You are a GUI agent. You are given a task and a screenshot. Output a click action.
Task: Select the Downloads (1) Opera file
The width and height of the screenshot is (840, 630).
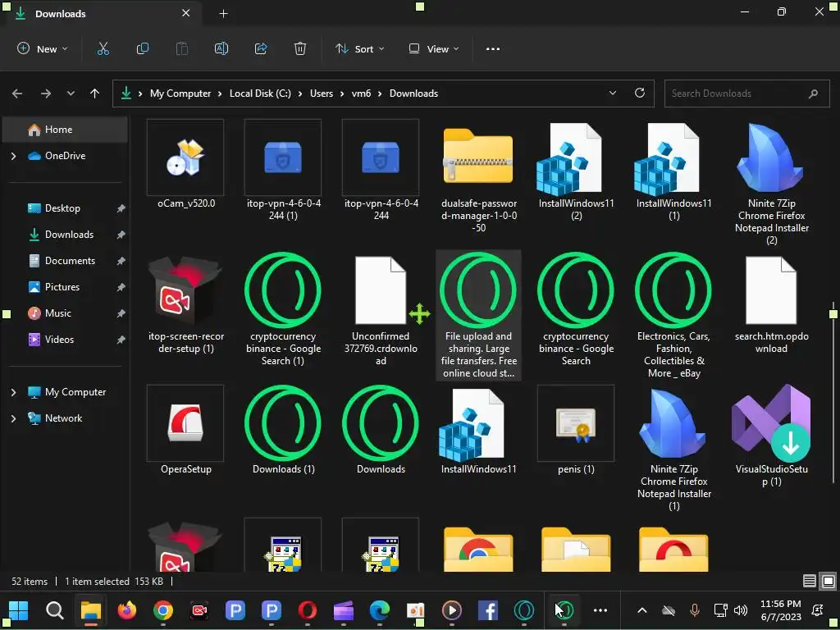click(283, 430)
